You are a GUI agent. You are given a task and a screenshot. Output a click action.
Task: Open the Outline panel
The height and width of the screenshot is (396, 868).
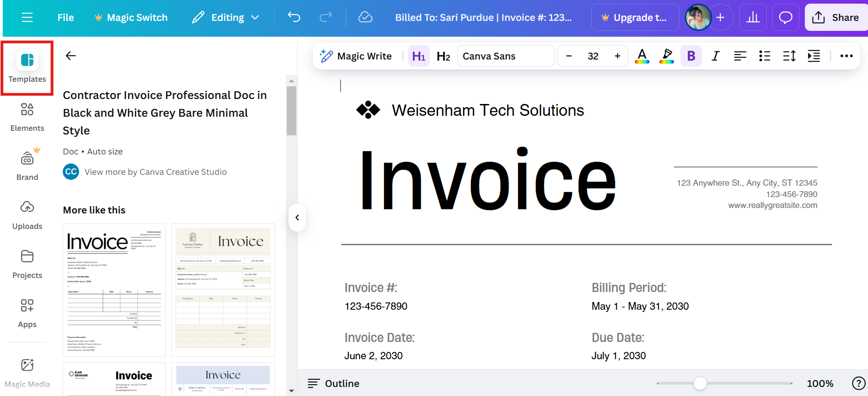click(x=334, y=384)
